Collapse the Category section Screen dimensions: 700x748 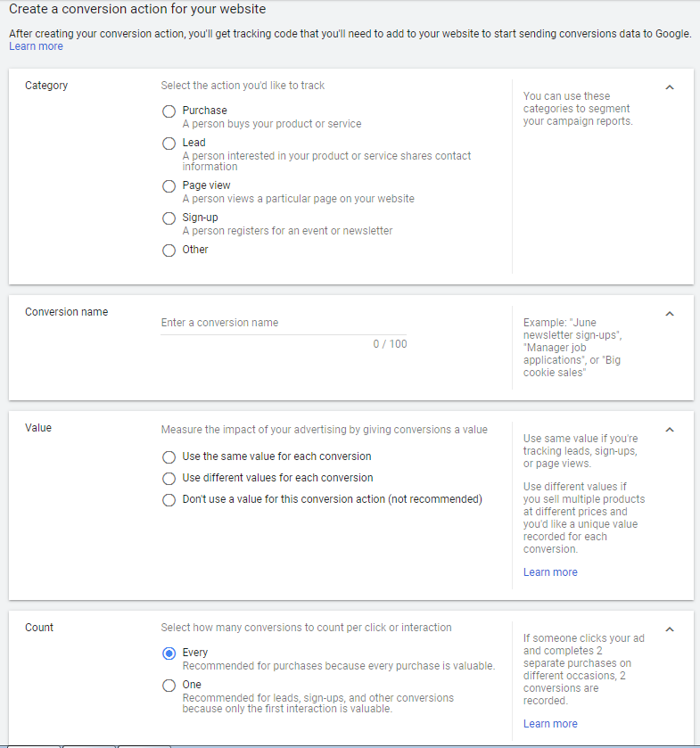(x=670, y=86)
